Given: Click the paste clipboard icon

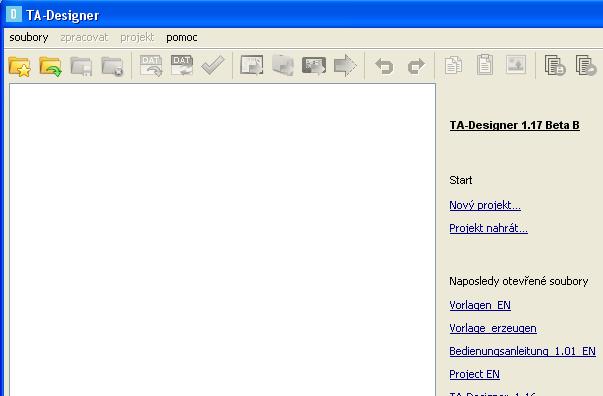Looking at the screenshot, I should [x=485, y=65].
